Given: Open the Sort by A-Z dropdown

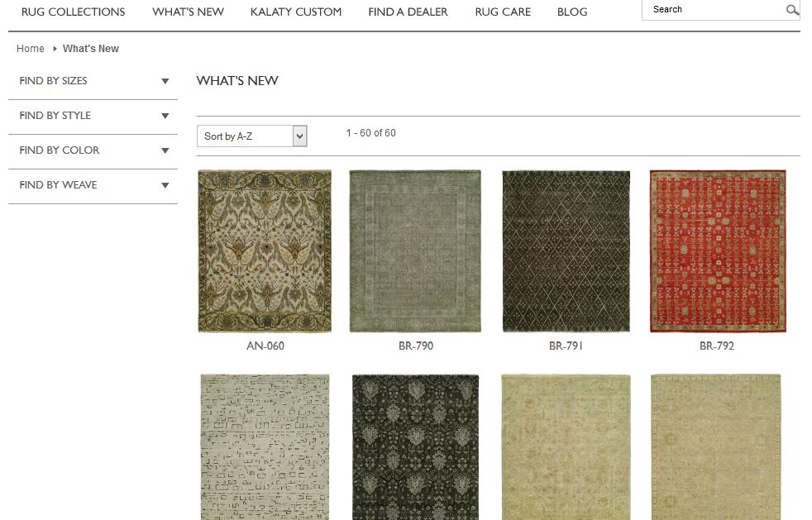Looking at the screenshot, I should (x=251, y=136).
